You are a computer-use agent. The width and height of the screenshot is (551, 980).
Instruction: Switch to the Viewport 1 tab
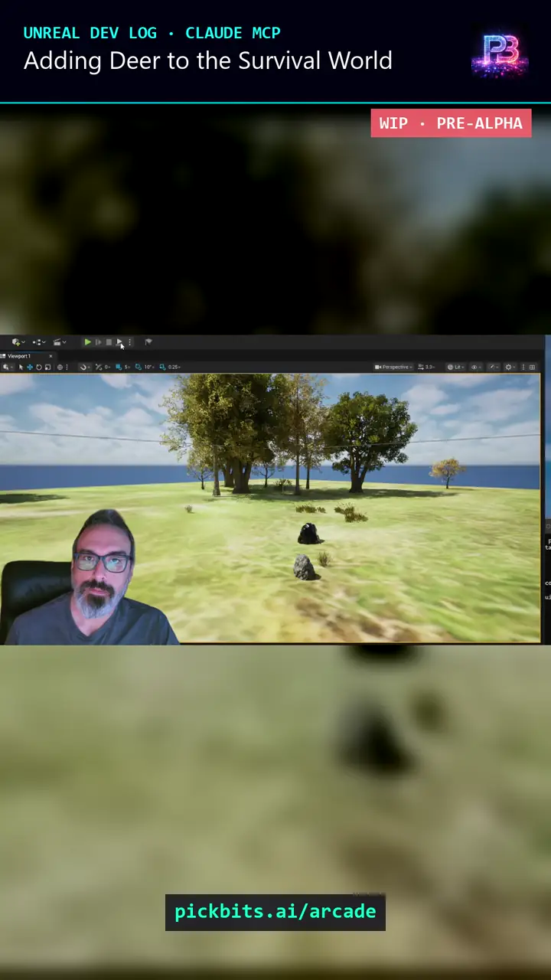(x=19, y=356)
